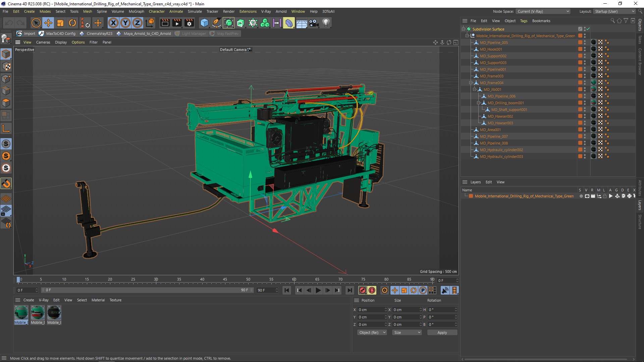Click Render View clapperboard icon
Screen dimensions: 644x362
pyautogui.click(x=165, y=23)
